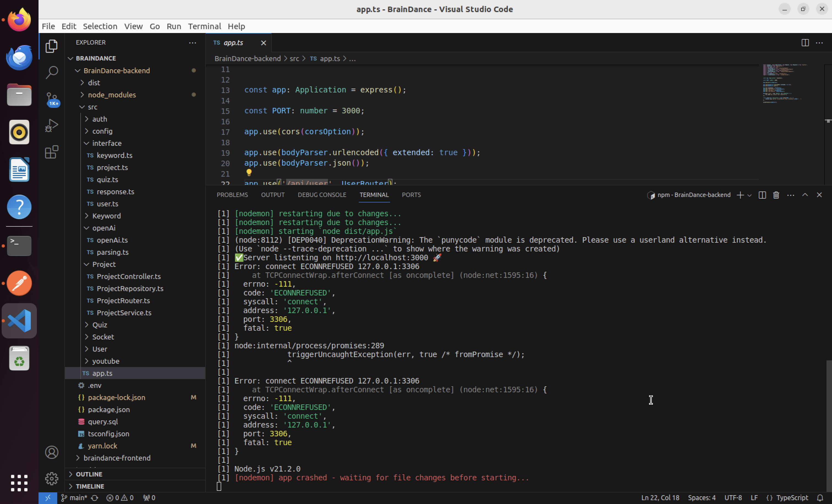Click the src breadcrumb segment

[x=294, y=59]
